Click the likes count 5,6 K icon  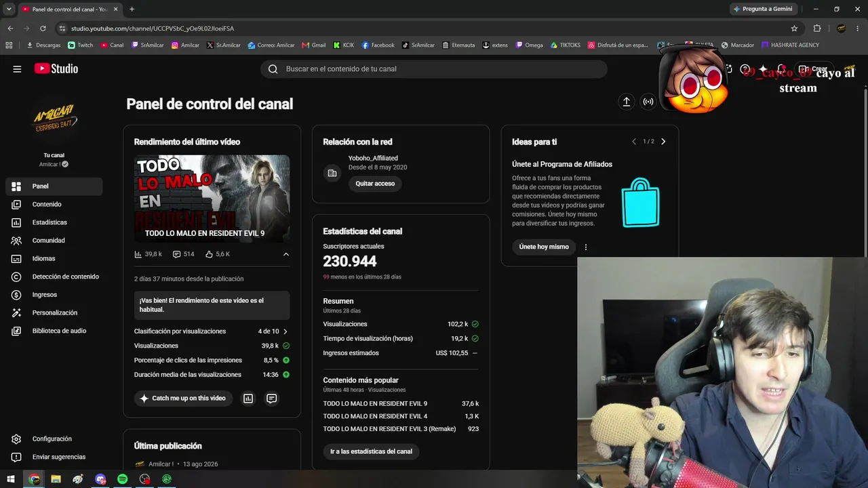(209, 254)
